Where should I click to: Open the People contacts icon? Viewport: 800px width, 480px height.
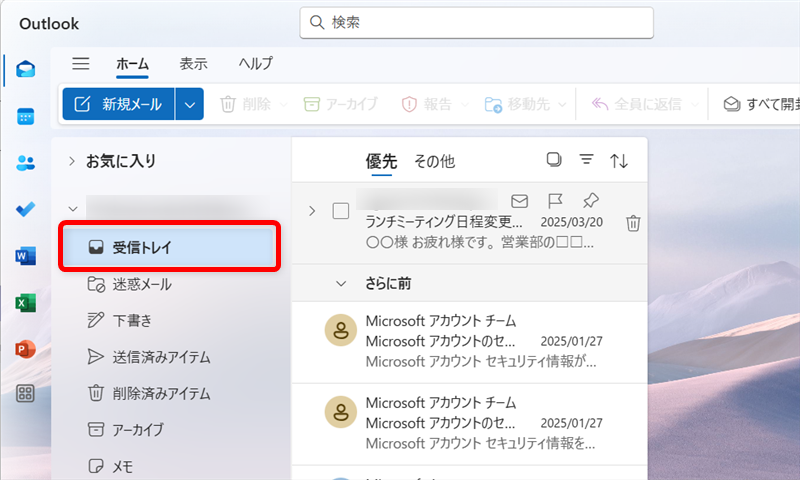pyautogui.click(x=25, y=163)
